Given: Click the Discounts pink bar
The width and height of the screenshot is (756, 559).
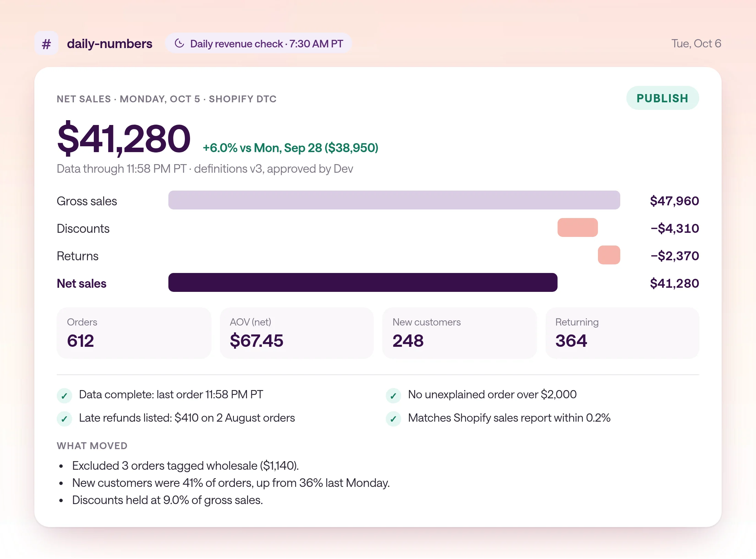Looking at the screenshot, I should coord(577,228).
